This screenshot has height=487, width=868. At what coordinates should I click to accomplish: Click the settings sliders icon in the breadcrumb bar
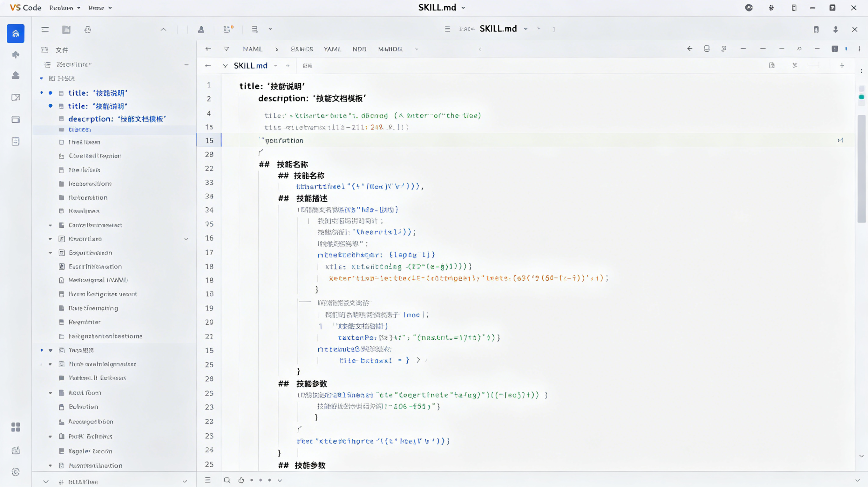[x=795, y=65]
